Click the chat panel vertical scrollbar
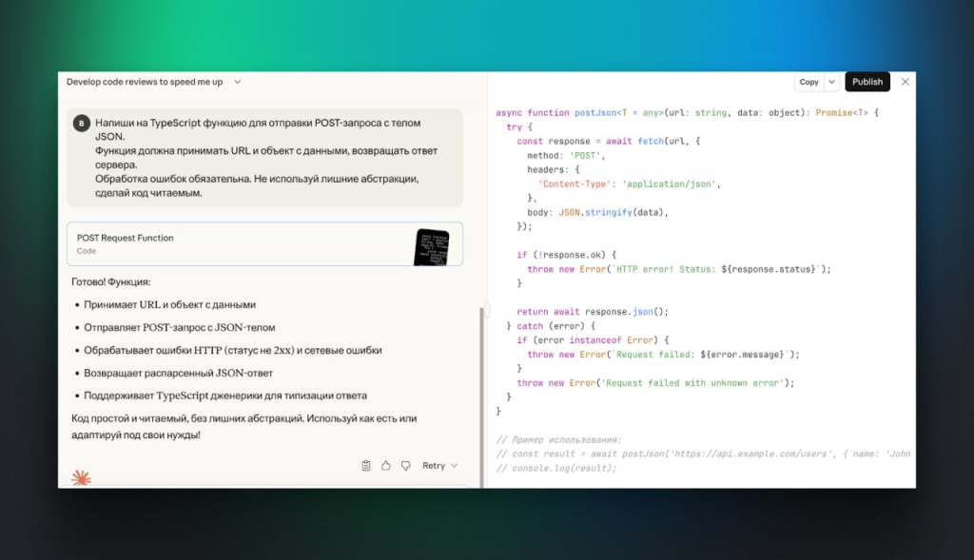 (x=481, y=399)
